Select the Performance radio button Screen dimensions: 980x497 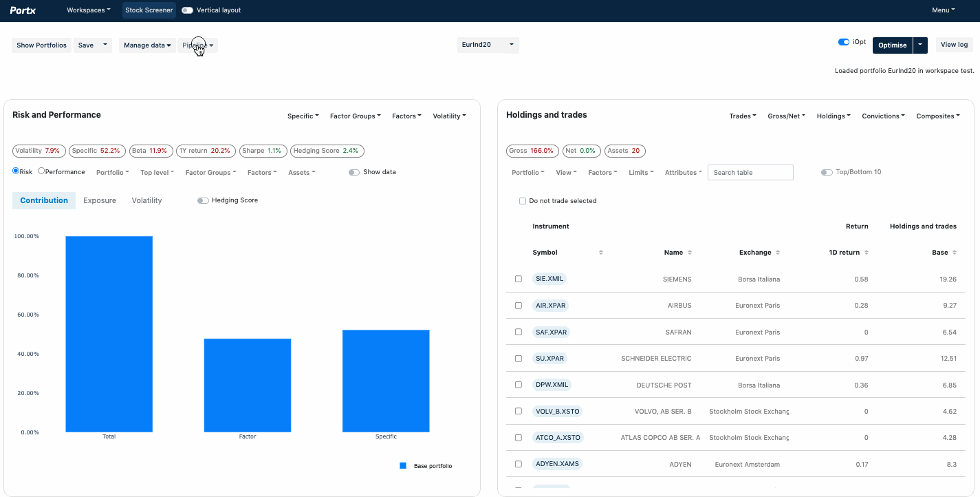[41, 172]
